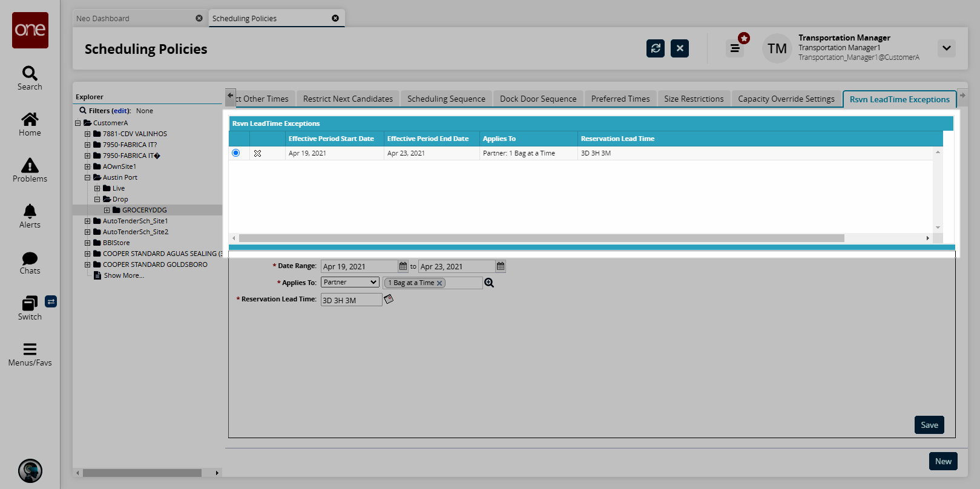Delete the Apr 19 exception row
This screenshot has width=980, height=489.
click(x=257, y=154)
